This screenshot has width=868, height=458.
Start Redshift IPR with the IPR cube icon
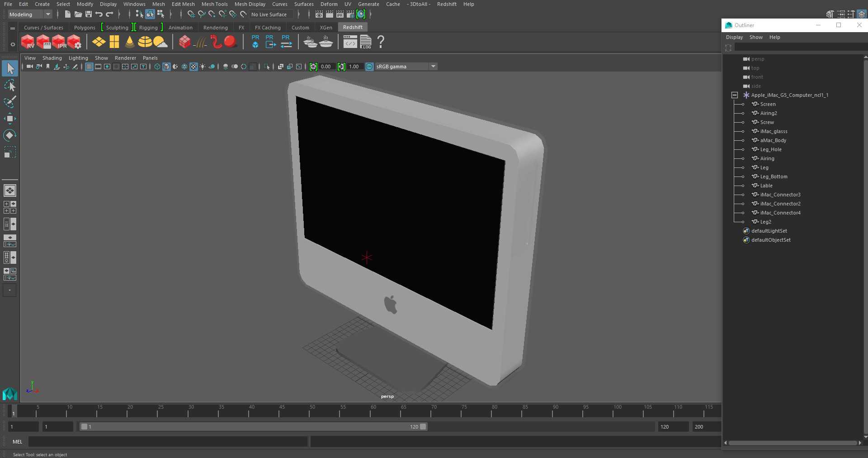point(59,42)
